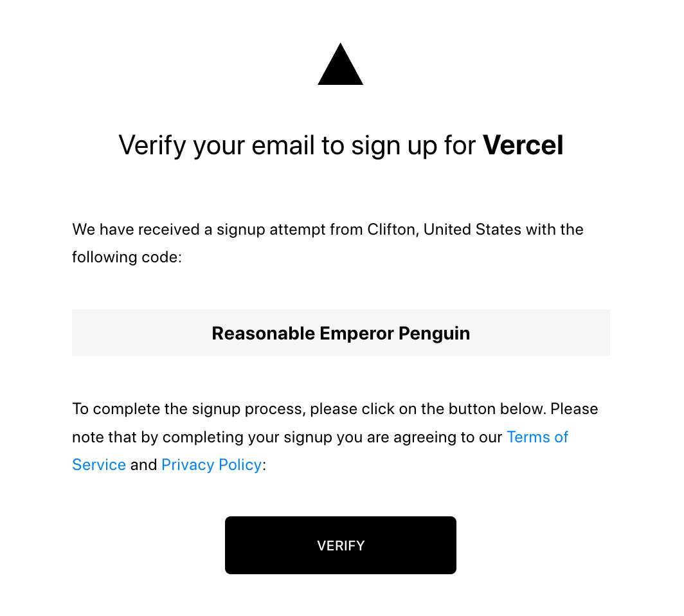
Task: Click the colon after Privacy Policy
Action: (264, 464)
